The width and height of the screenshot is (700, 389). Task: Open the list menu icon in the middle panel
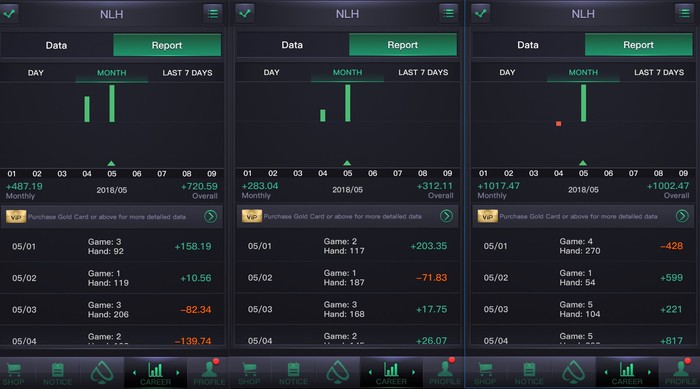click(449, 13)
